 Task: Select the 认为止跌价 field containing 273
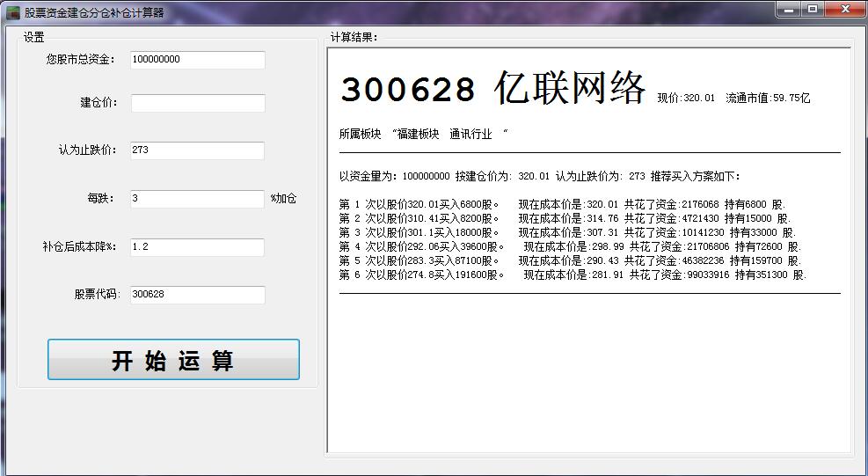point(198,150)
